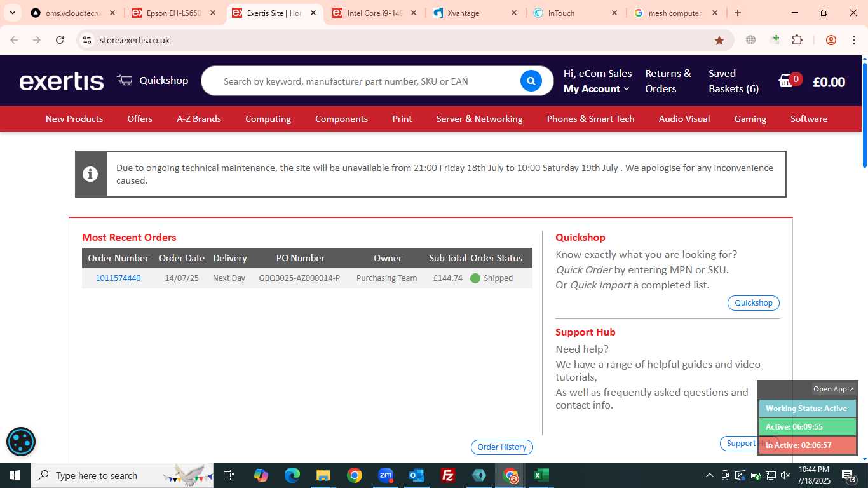Click the page vertical scrollbar thumb
The width and height of the screenshot is (868, 488).
coord(864,116)
